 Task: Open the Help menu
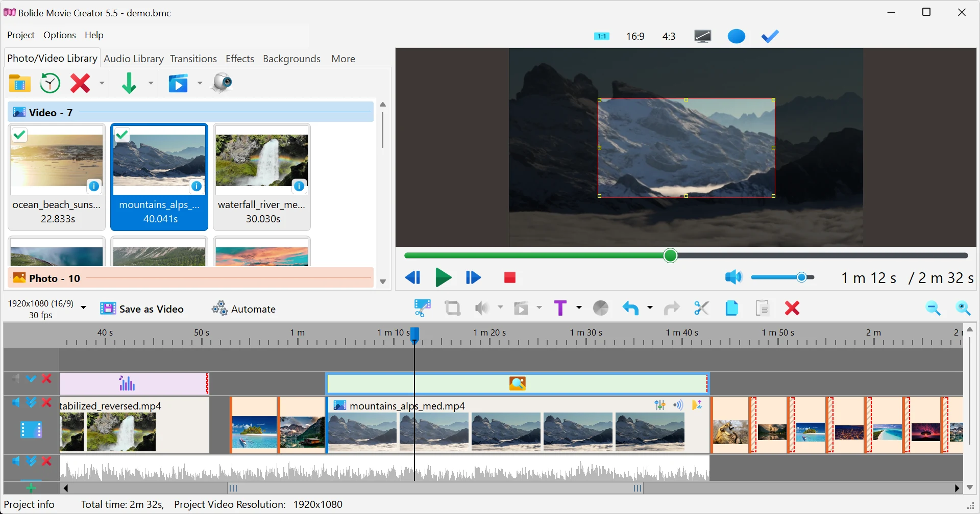point(94,35)
